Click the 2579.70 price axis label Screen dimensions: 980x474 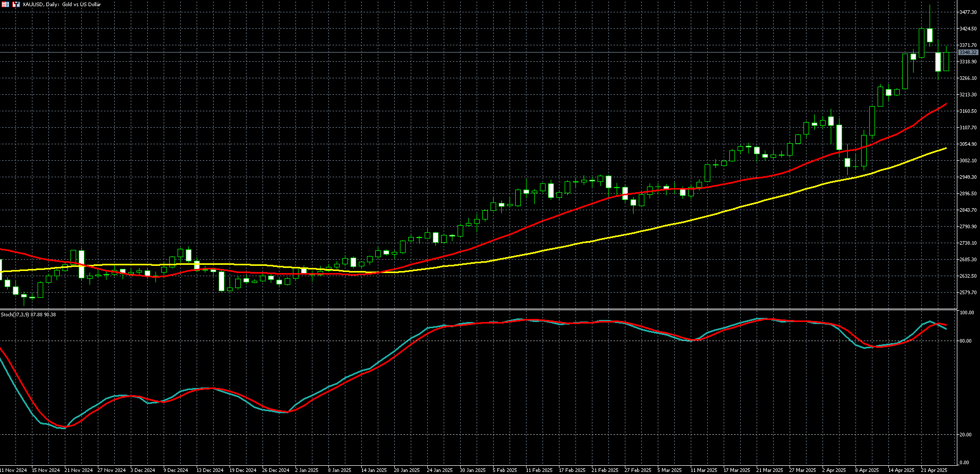pyautogui.click(x=968, y=293)
